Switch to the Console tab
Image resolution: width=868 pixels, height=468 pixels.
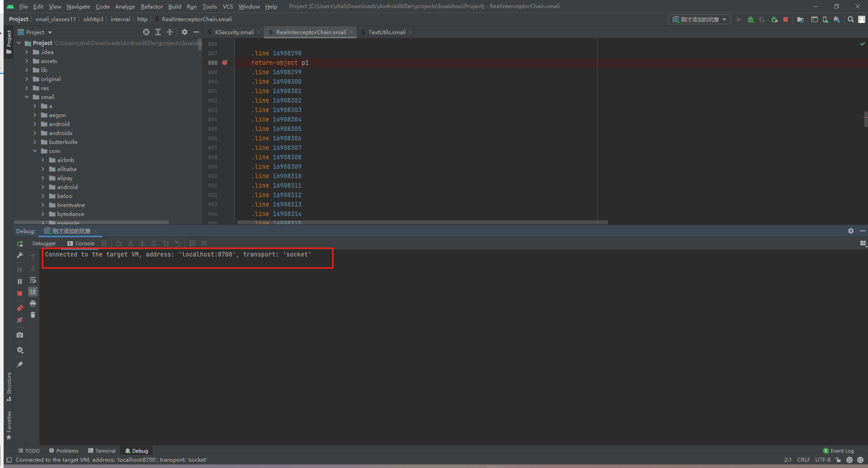click(81, 243)
